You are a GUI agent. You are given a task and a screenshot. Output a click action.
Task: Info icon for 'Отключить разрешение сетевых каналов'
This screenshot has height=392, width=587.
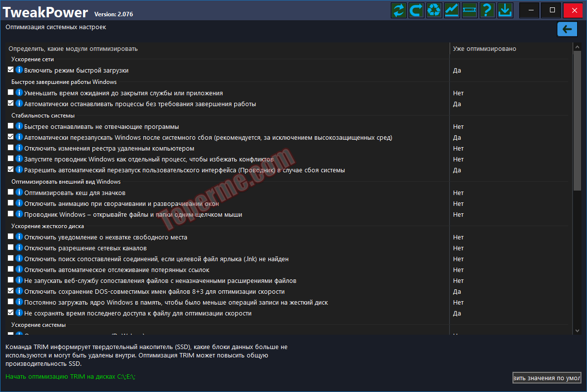19,248
